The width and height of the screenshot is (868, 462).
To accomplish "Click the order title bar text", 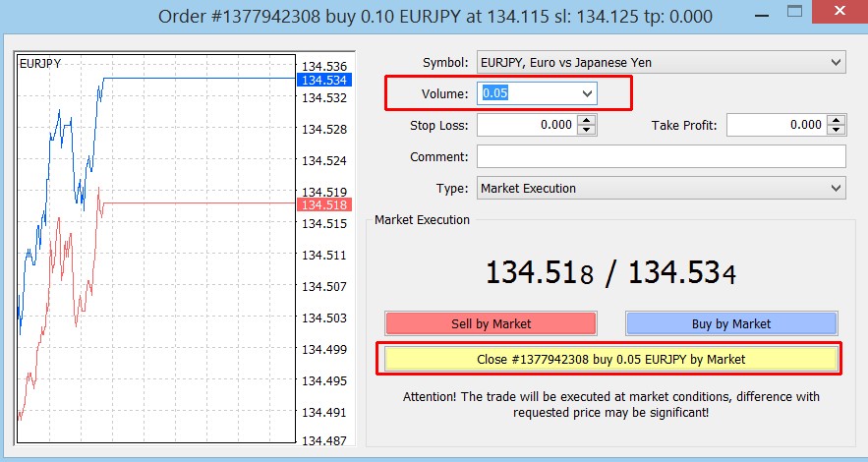I will pyautogui.click(x=435, y=16).
